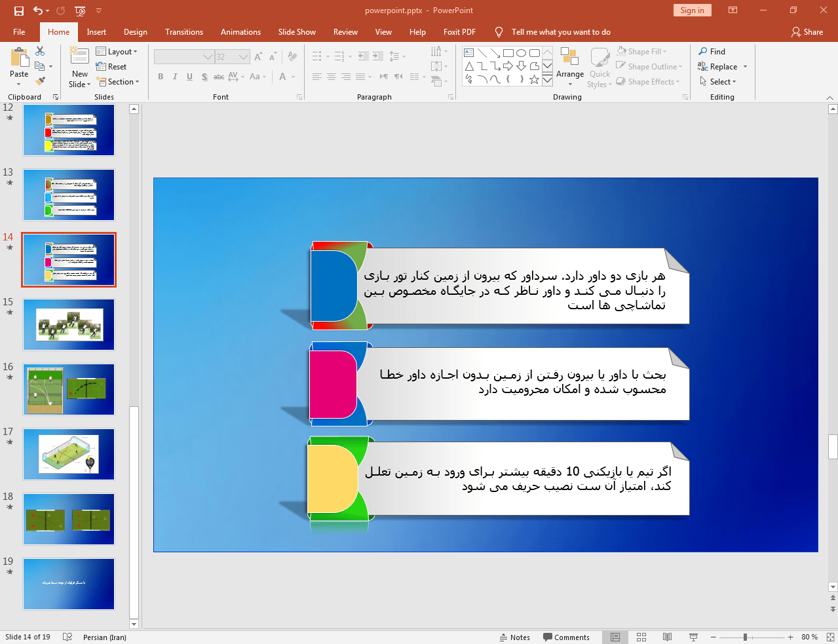Click the Persian (Iran) language indicator

tap(105, 637)
